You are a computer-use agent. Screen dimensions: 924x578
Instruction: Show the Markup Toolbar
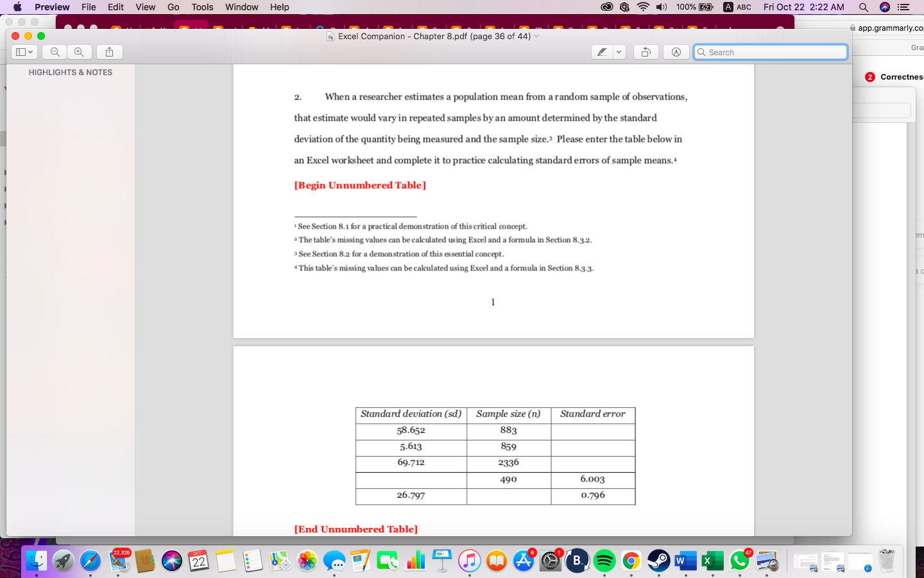[676, 52]
